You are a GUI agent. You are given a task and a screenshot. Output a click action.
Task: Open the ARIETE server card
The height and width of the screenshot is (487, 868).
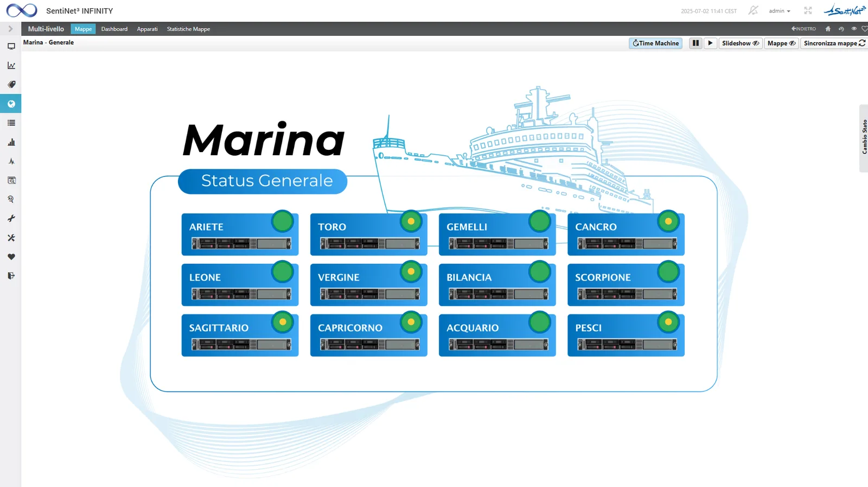tap(240, 234)
